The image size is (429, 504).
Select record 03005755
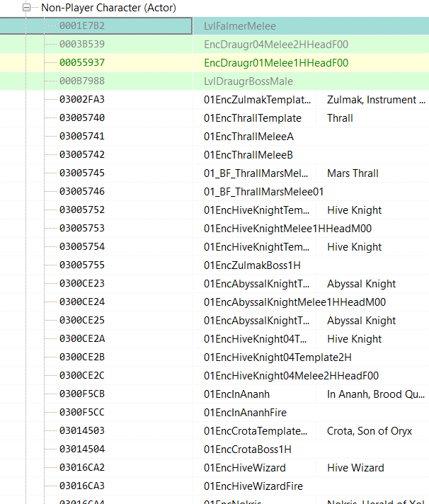point(82,265)
